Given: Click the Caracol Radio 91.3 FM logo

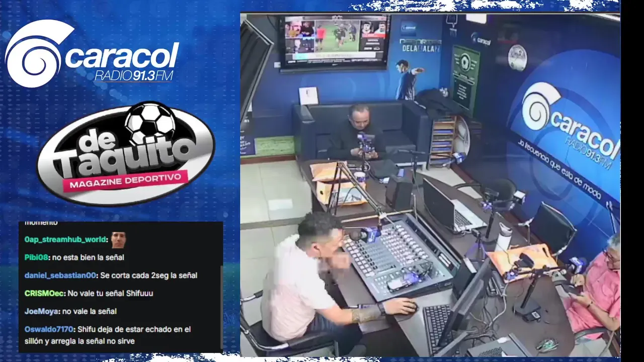Looking at the screenshot, I should tap(92, 53).
